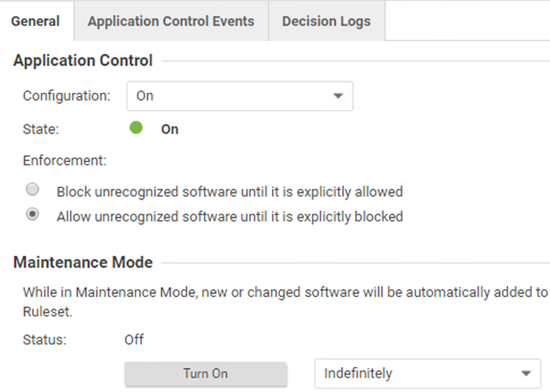Screen dimensions: 550x392
Task: Click the Configuration field label
Action: pos(67,96)
